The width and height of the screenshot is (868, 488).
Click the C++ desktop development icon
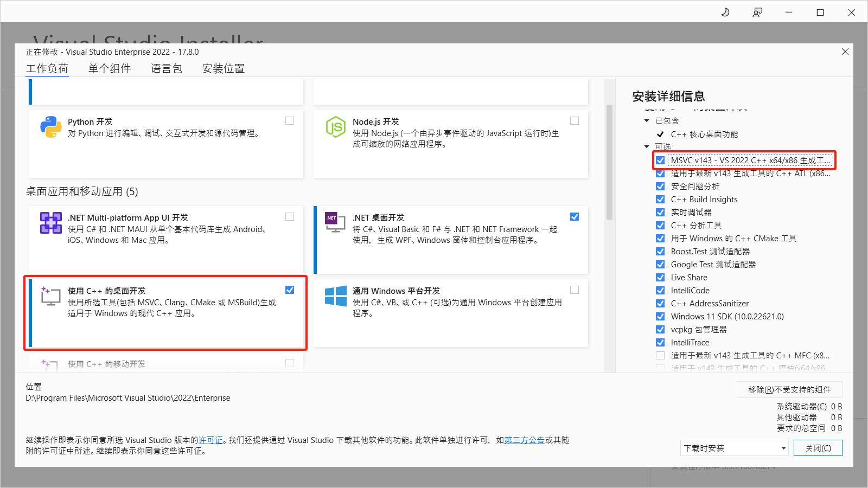pos(50,296)
